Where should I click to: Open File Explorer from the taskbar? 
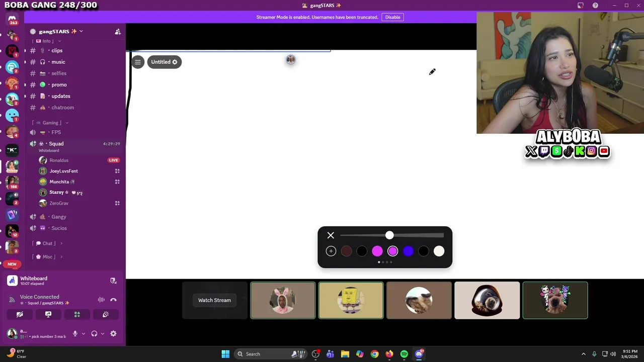345,354
